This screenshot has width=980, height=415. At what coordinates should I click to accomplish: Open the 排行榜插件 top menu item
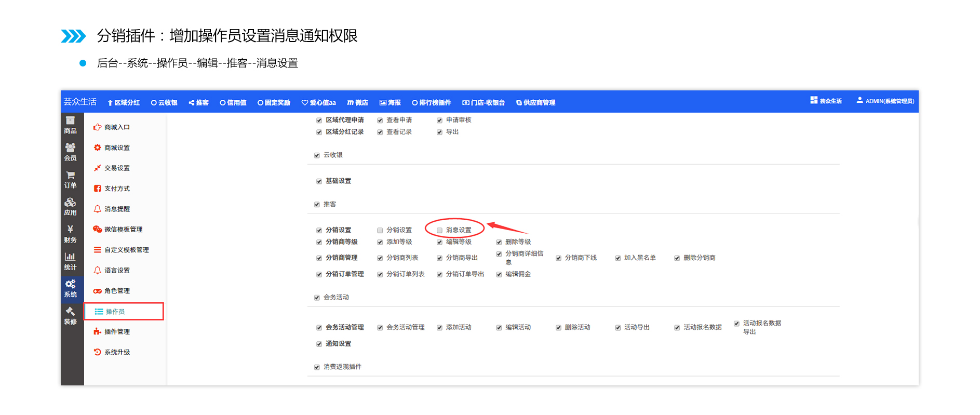click(432, 103)
